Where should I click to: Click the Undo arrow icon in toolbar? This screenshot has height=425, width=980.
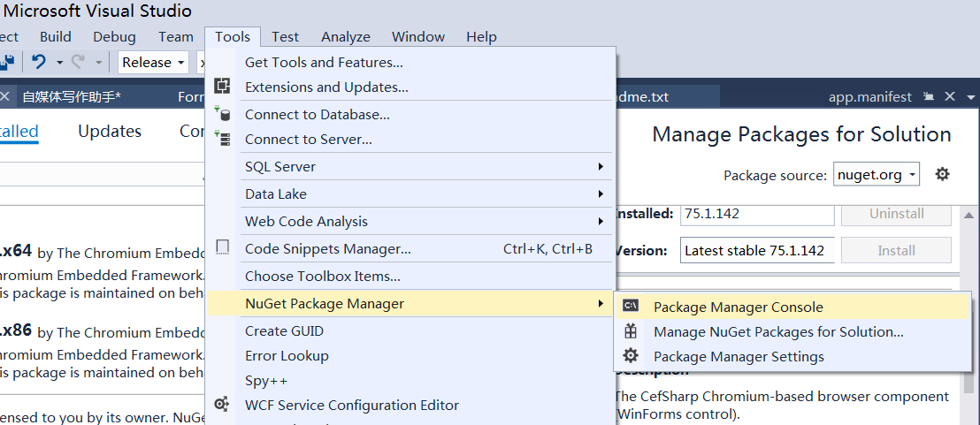[x=38, y=62]
